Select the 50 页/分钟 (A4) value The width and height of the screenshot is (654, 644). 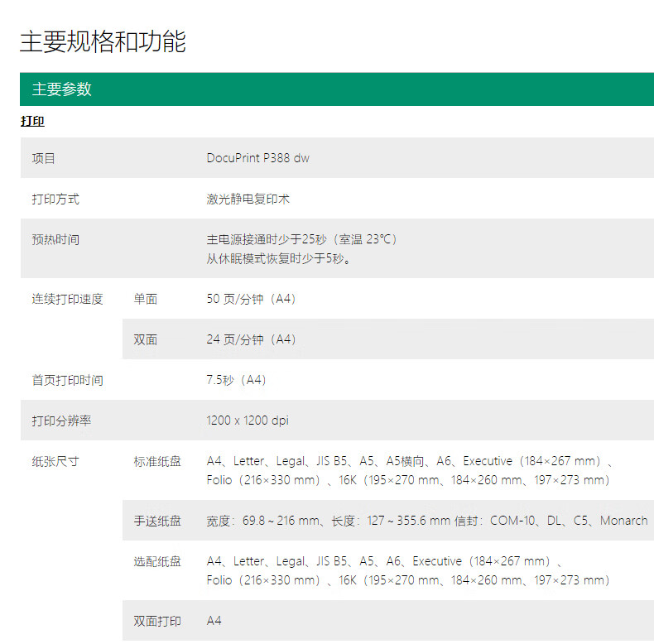(251, 299)
